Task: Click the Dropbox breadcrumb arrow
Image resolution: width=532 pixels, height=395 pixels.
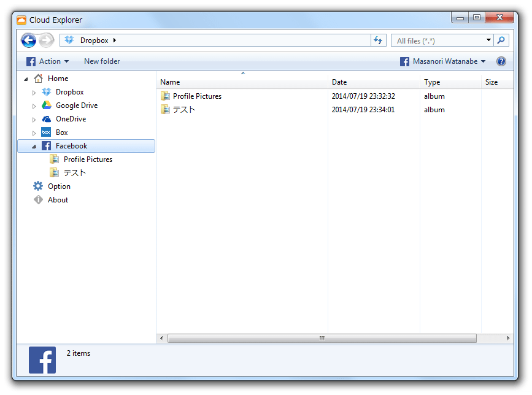Action: 115,40
